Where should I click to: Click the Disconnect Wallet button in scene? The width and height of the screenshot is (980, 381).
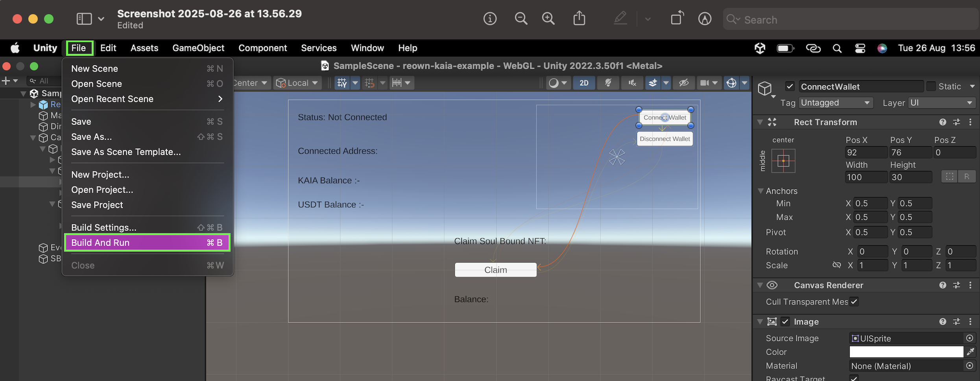tap(664, 139)
